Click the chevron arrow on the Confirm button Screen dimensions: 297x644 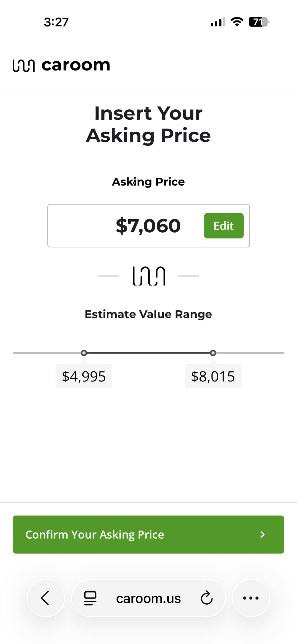point(262,535)
